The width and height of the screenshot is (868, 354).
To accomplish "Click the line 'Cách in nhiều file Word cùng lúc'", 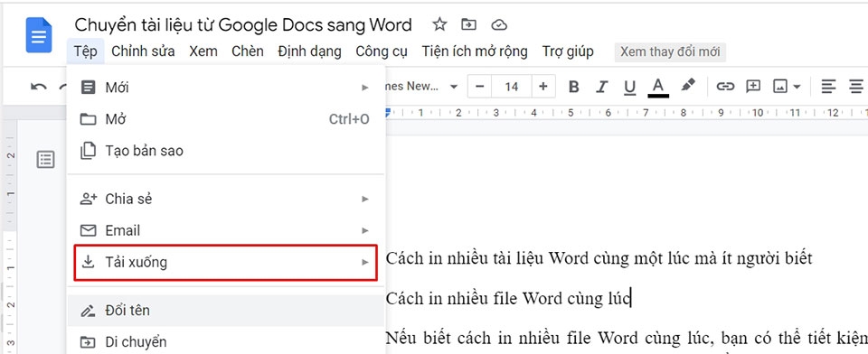I will tap(508, 298).
